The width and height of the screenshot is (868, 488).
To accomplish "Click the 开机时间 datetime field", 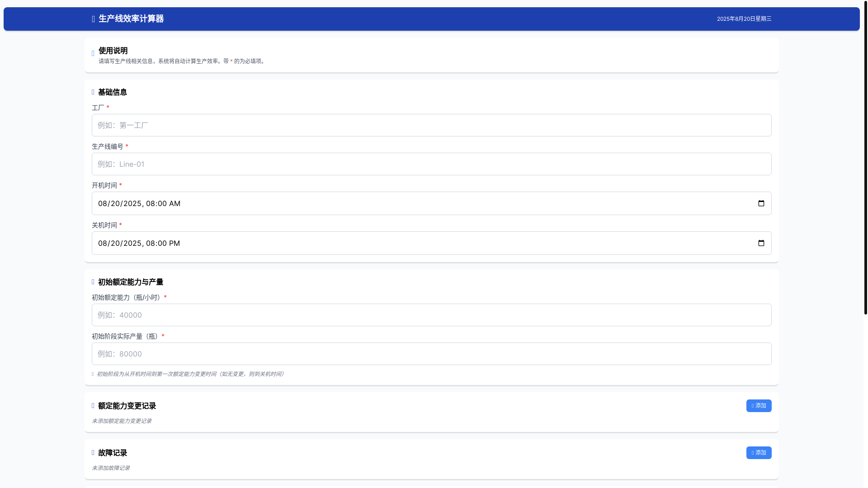I will click(431, 203).
